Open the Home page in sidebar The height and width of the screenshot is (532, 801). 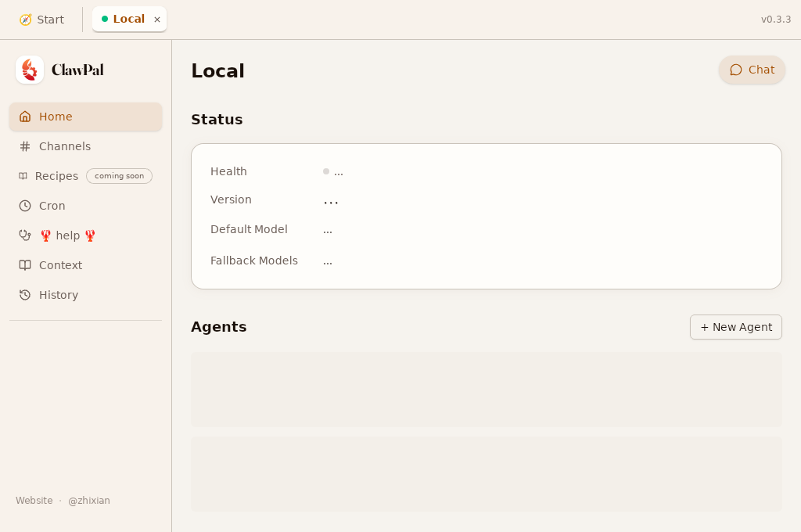click(86, 117)
